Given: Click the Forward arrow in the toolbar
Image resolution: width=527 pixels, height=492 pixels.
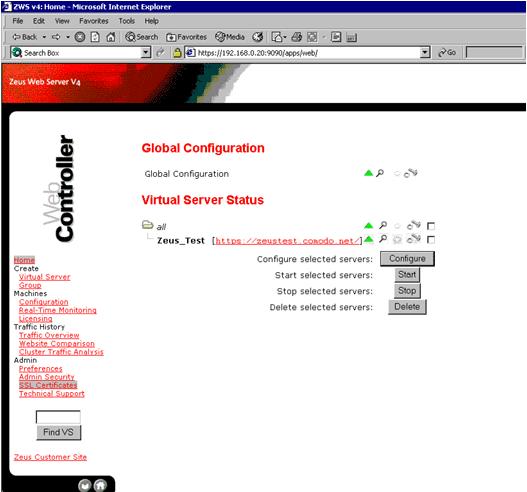Looking at the screenshot, I should [x=56, y=37].
